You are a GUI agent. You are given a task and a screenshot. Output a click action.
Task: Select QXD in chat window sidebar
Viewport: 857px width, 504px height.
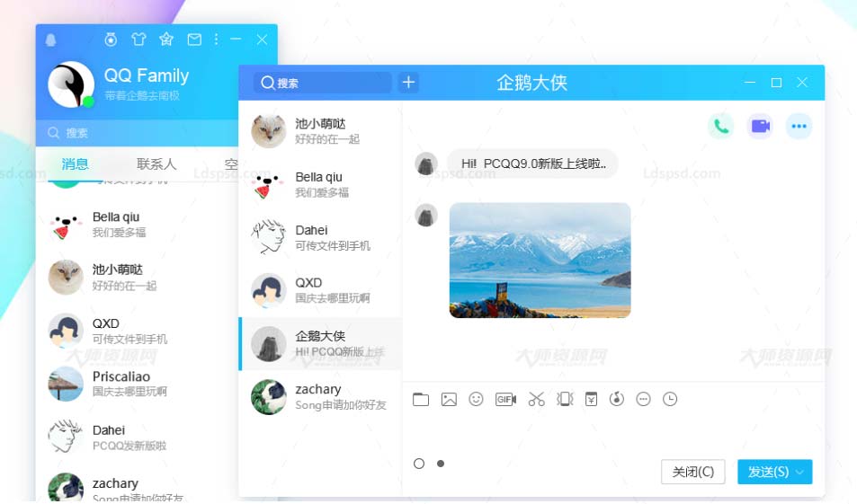pyautogui.click(x=320, y=290)
